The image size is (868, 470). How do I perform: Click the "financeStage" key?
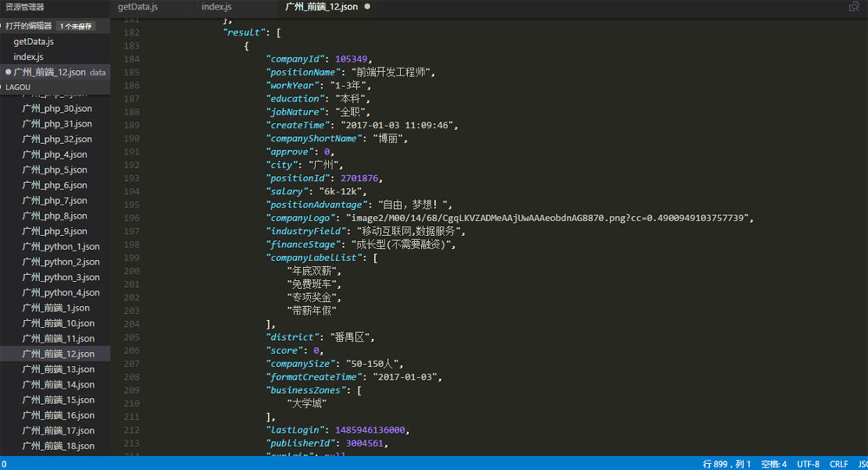click(x=303, y=245)
